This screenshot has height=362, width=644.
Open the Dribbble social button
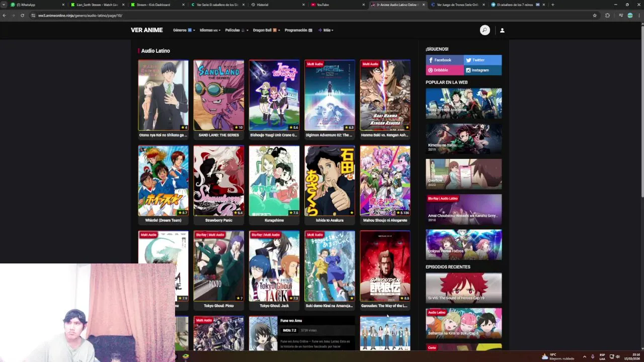(445, 70)
